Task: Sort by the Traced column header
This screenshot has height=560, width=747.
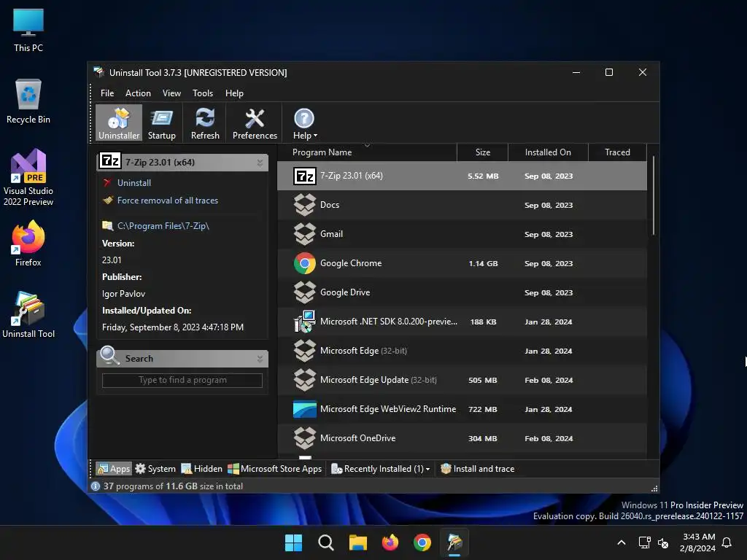Action: click(617, 152)
